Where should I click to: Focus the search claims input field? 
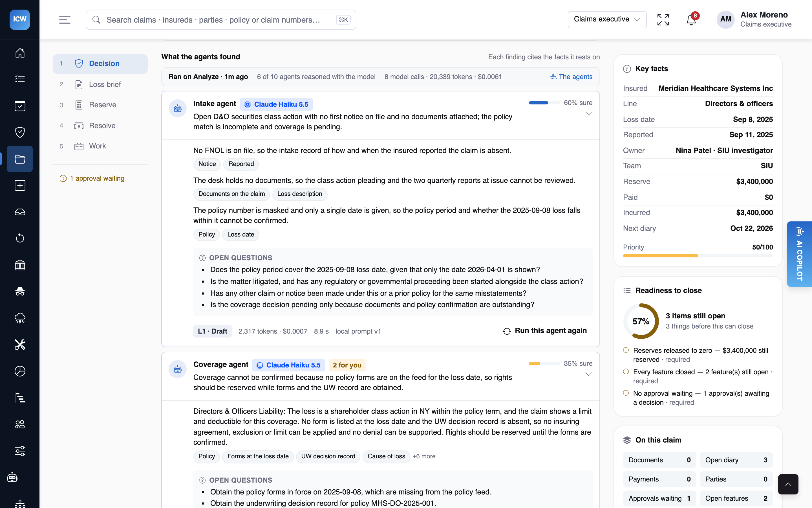[221, 20]
